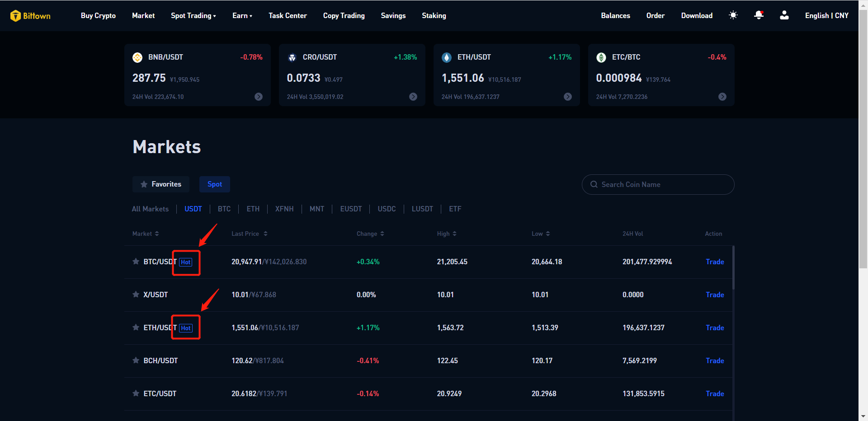Favorite ETC/USDT with its star
Screen dimensions: 868x421
(x=136, y=393)
